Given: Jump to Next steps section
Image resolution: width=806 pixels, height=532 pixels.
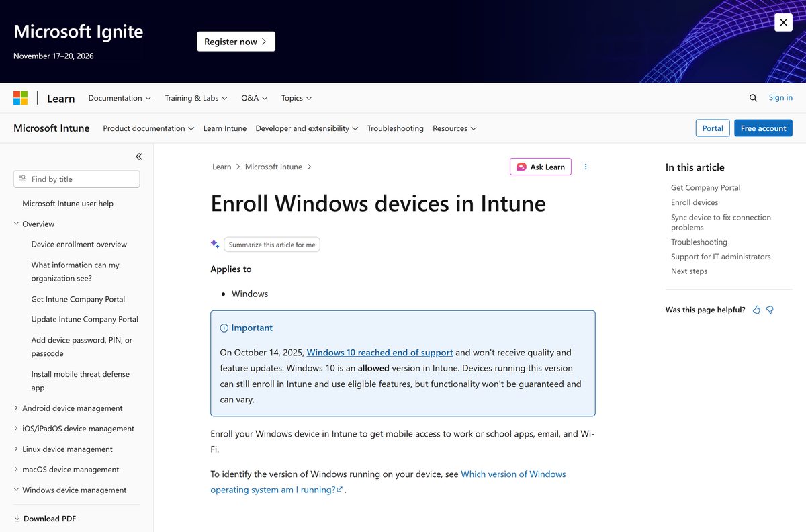Looking at the screenshot, I should click(x=688, y=271).
